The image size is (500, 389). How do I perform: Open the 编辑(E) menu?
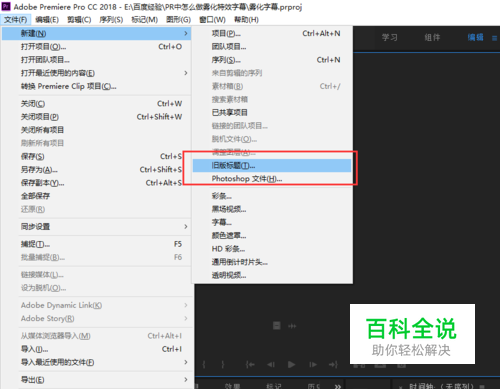pos(47,20)
